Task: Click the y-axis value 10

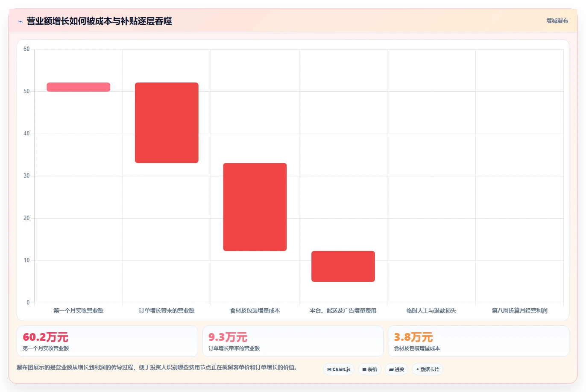Action: 26,260
